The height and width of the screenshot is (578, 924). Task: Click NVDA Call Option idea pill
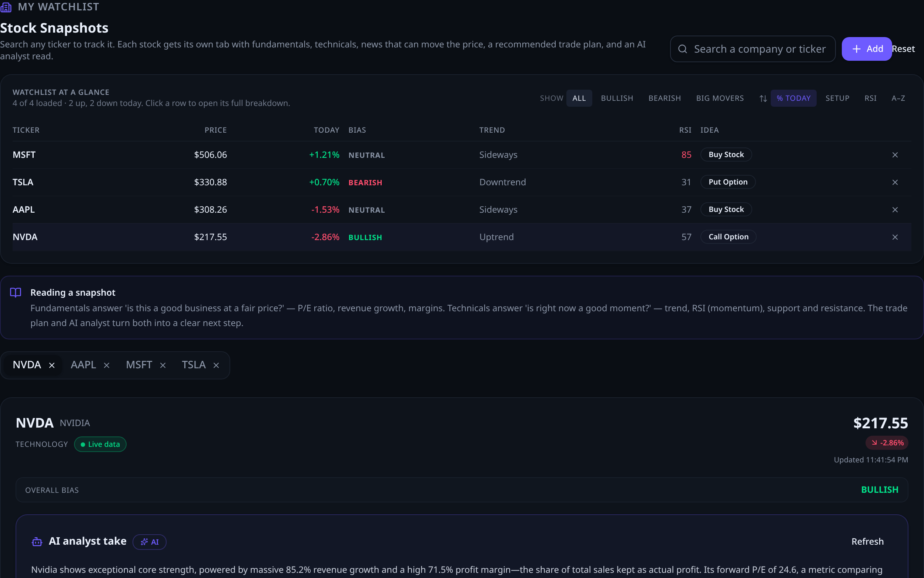point(728,237)
